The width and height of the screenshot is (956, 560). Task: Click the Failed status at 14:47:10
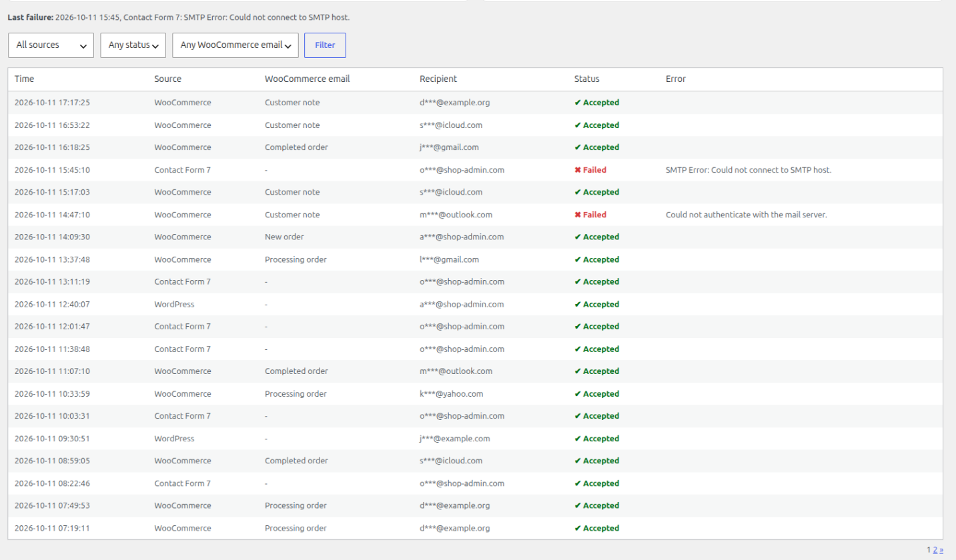pyautogui.click(x=590, y=215)
